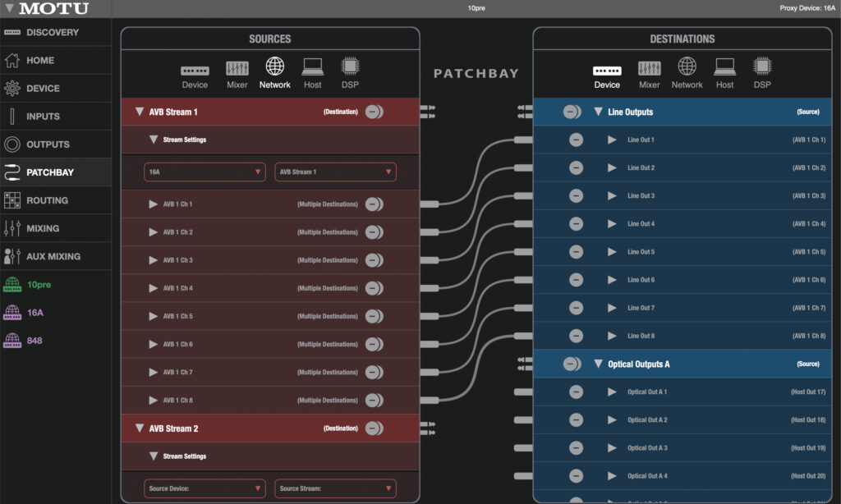Open the Routing tab in sidebar
This screenshot has width=841, height=504.
[x=47, y=200]
